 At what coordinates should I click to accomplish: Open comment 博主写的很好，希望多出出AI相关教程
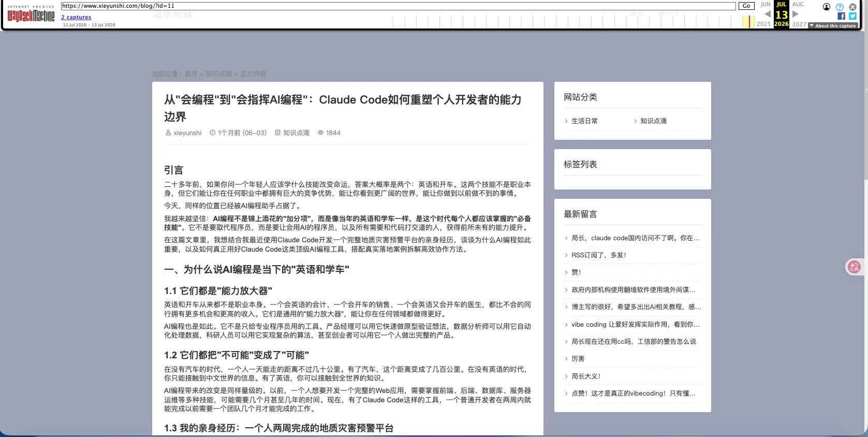636,307
